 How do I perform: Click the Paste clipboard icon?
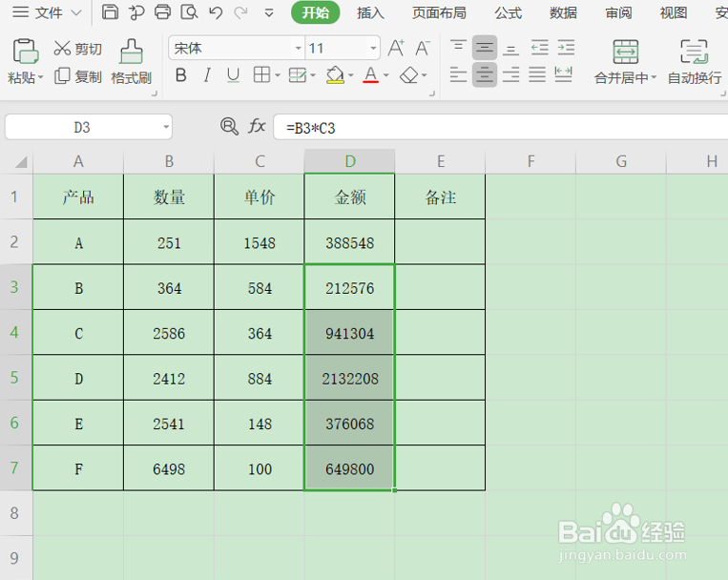click(26, 52)
